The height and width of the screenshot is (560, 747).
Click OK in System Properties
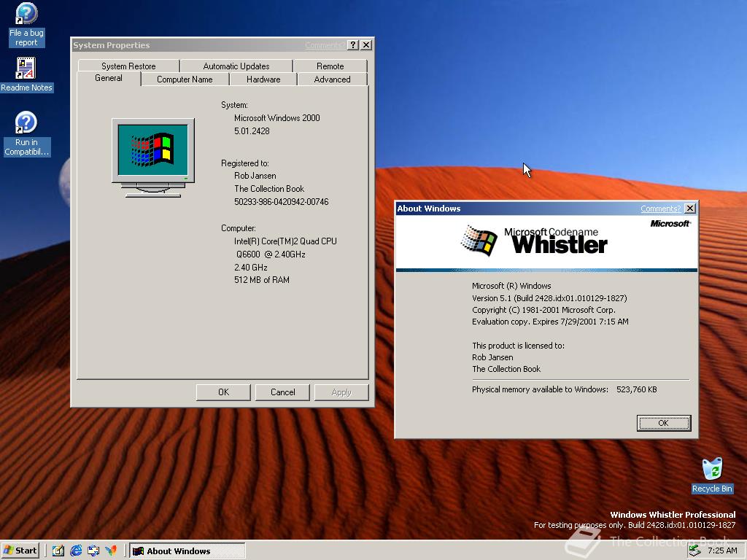223,392
